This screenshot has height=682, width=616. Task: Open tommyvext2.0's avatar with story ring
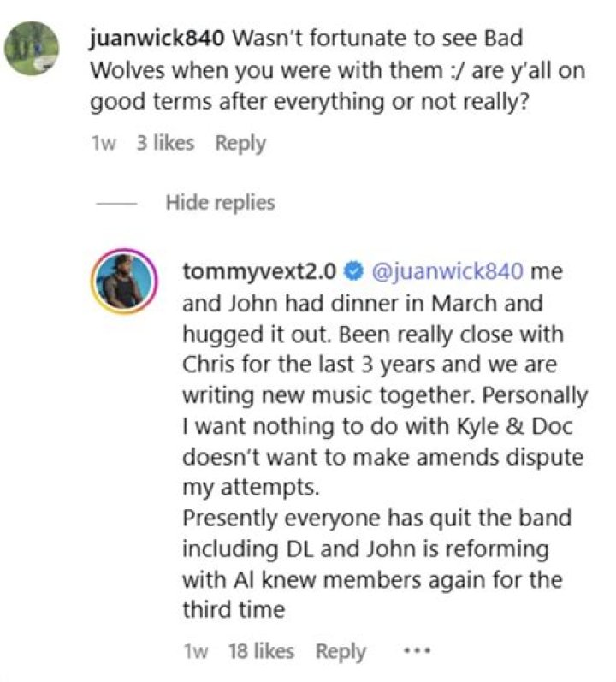tap(127, 284)
